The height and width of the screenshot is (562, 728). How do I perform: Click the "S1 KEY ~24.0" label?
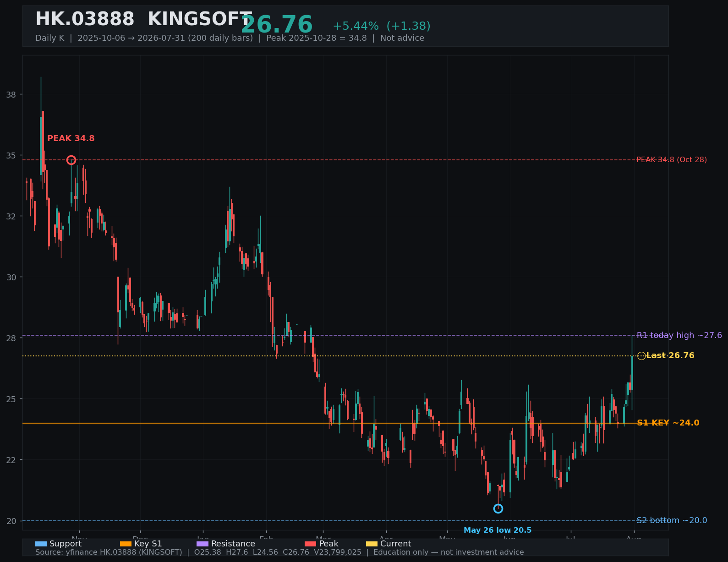tap(668, 423)
